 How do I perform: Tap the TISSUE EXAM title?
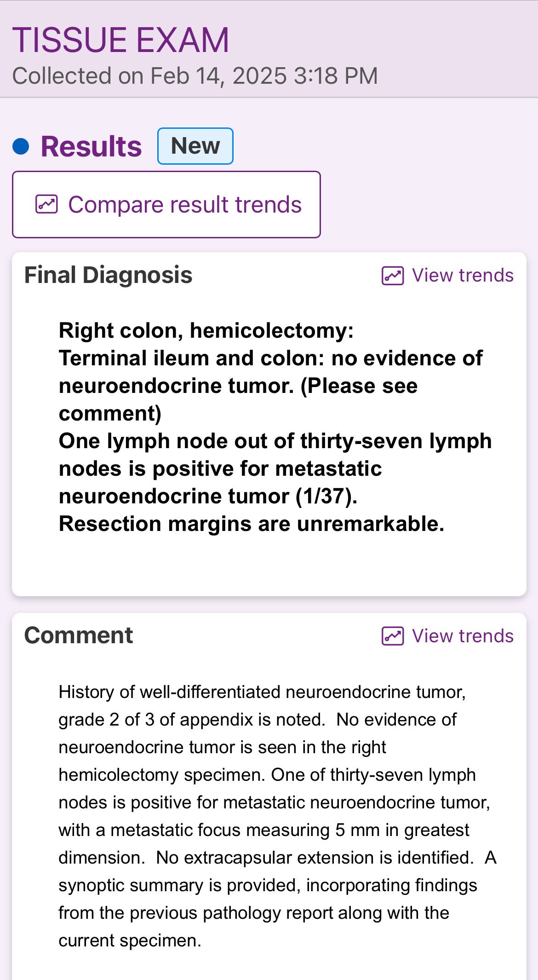pyautogui.click(x=120, y=40)
